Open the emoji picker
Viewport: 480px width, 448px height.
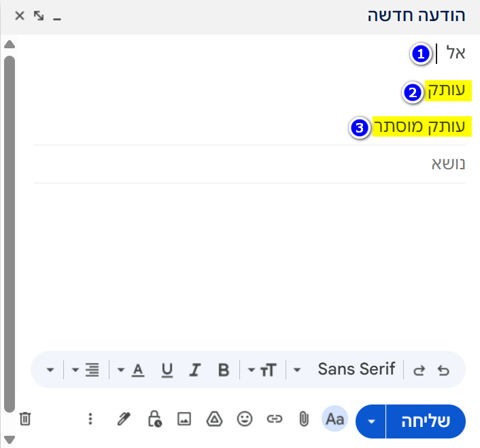(x=244, y=419)
